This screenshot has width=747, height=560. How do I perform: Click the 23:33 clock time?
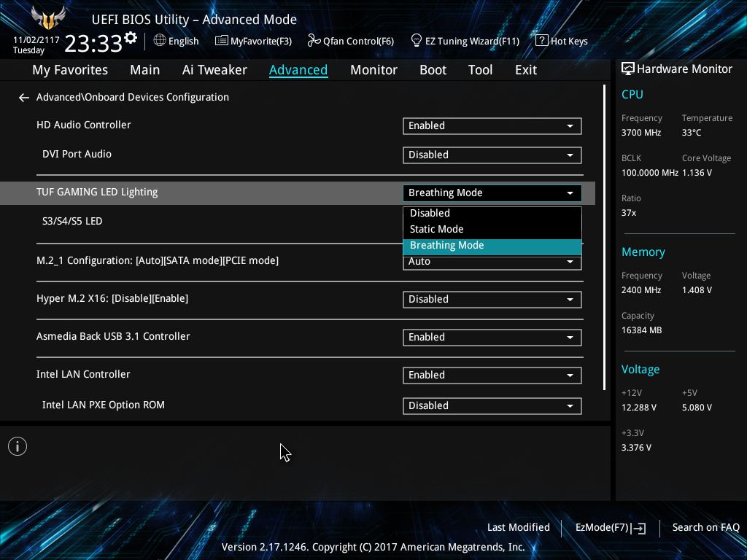(x=93, y=43)
